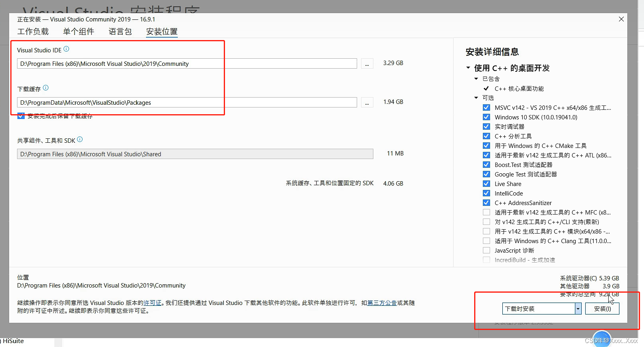Enable C++ 模块 for v142 checkbox
This screenshot has height=347, width=644.
tap(486, 231)
